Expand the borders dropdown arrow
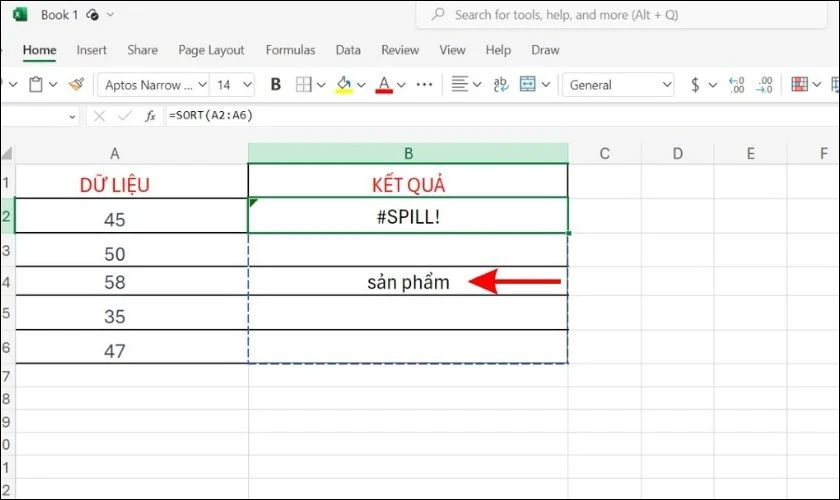 click(321, 85)
